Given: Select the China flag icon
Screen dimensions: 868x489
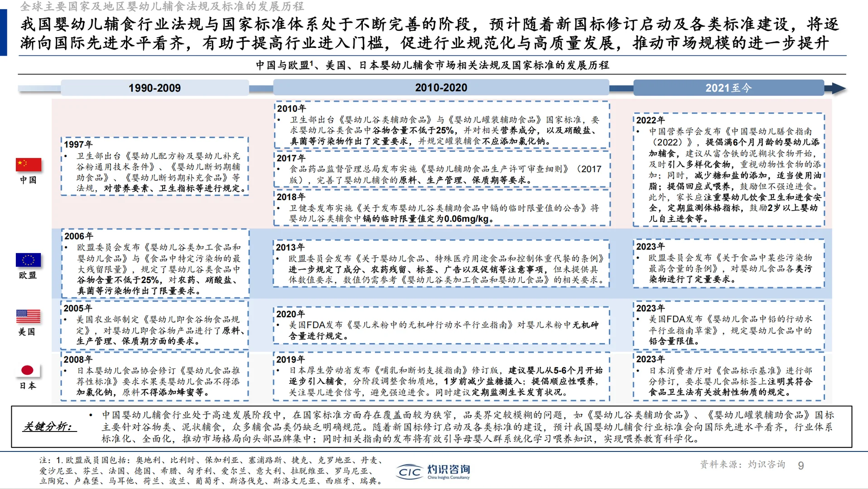Looking at the screenshot, I should coord(29,165).
